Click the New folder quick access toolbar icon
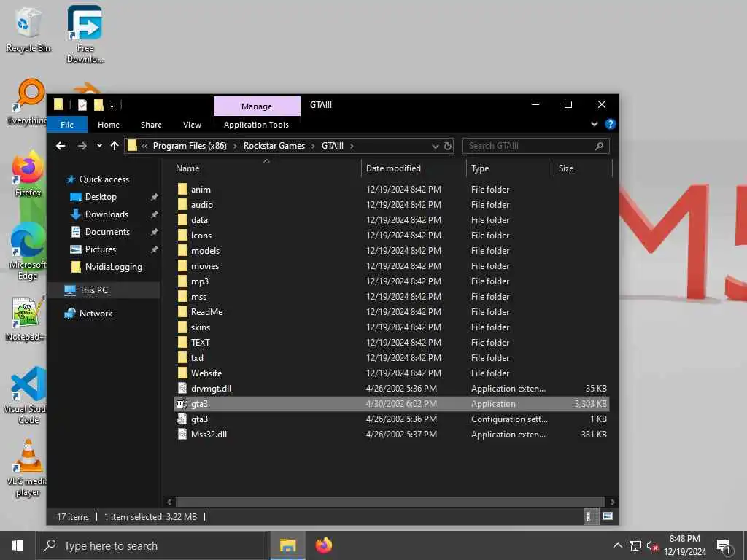This screenshot has height=560, width=747. [x=98, y=105]
